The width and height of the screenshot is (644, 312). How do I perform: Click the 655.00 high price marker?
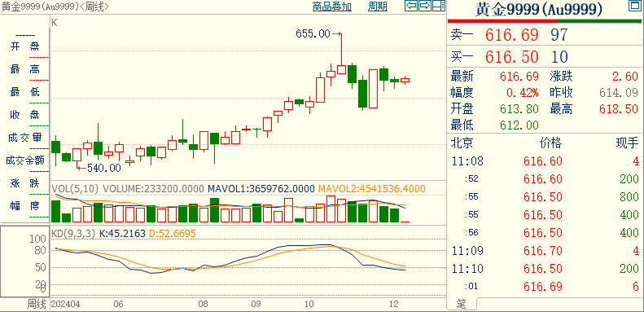(313, 34)
